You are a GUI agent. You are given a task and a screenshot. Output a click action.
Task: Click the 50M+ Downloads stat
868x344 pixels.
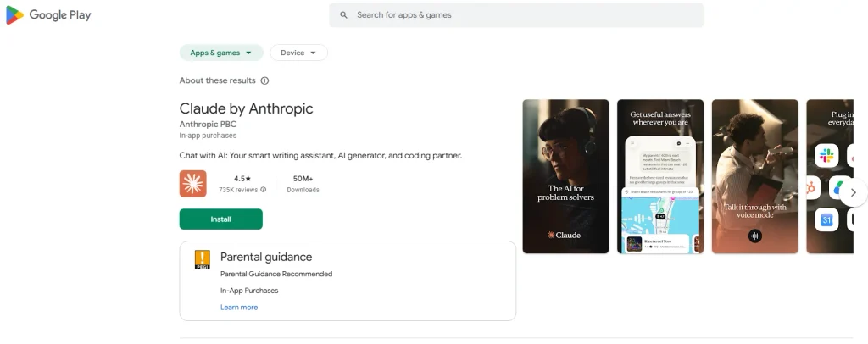click(x=303, y=184)
